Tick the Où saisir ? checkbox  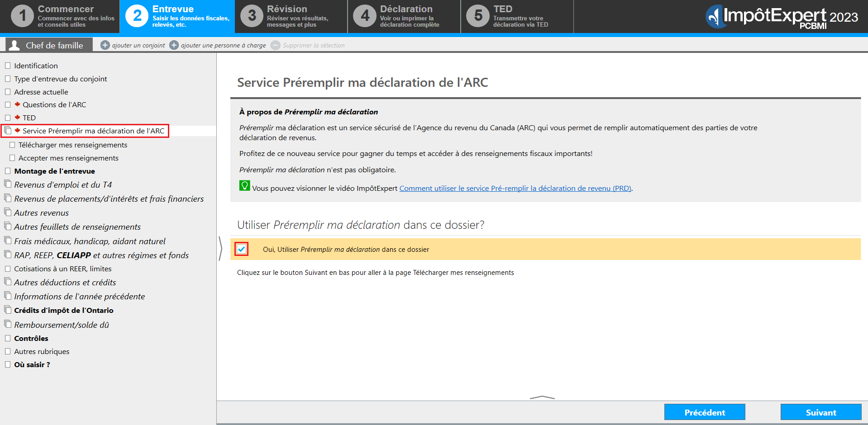point(8,364)
